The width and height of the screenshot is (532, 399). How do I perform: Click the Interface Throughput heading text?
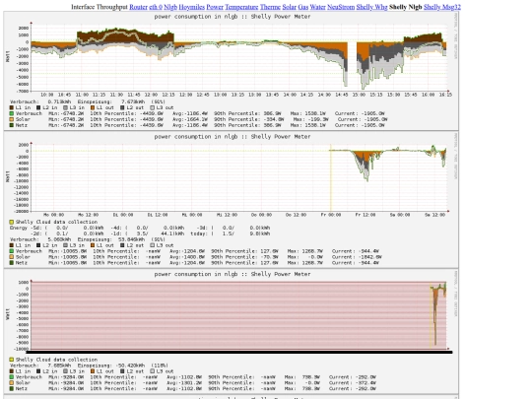pyautogui.click(x=100, y=7)
